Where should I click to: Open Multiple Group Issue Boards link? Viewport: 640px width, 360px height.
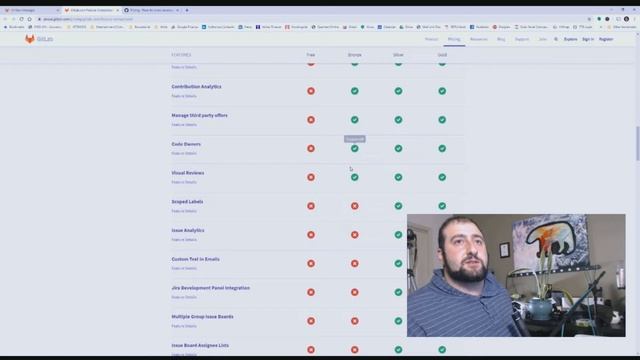point(202,317)
